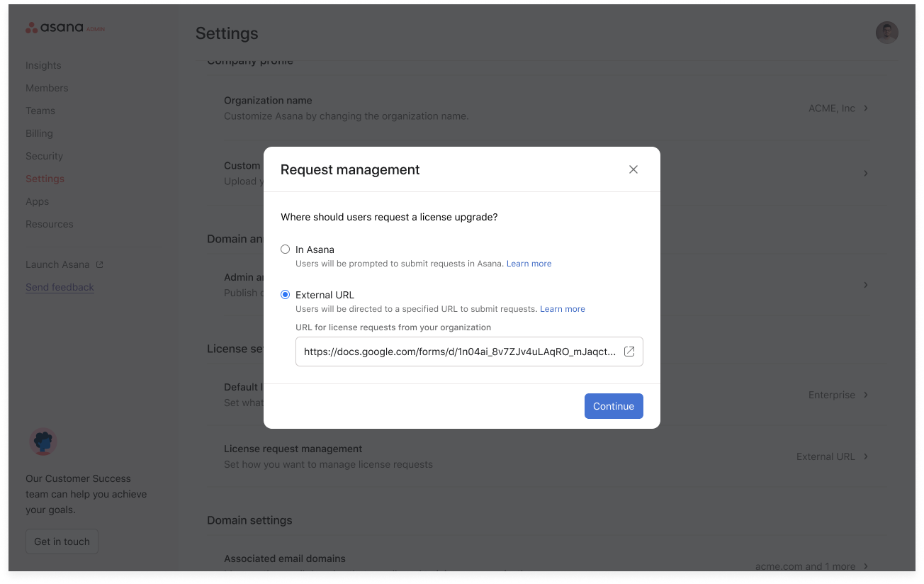Click the Get in touch button

[62, 541]
